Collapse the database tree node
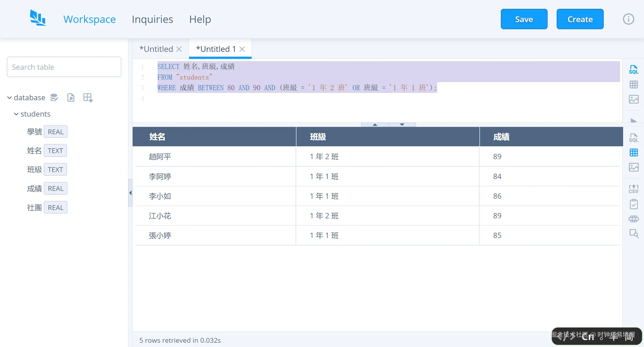 (9, 97)
